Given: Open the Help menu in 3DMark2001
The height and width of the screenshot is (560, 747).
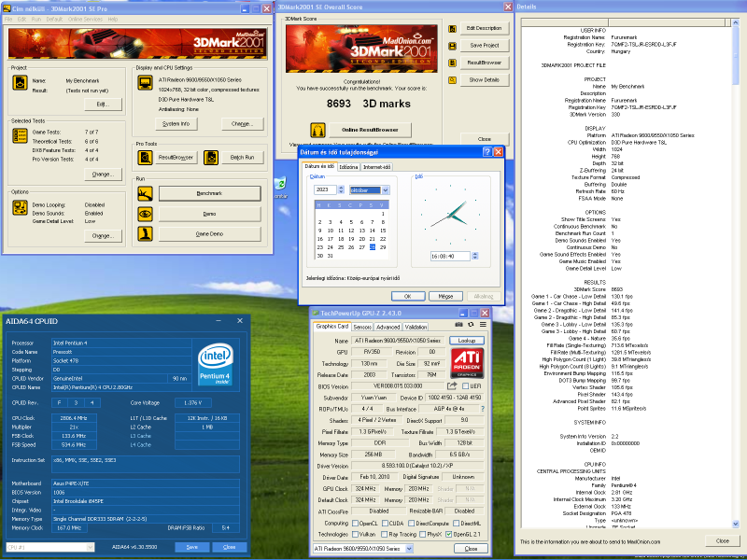Looking at the screenshot, I should coord(113,19).
